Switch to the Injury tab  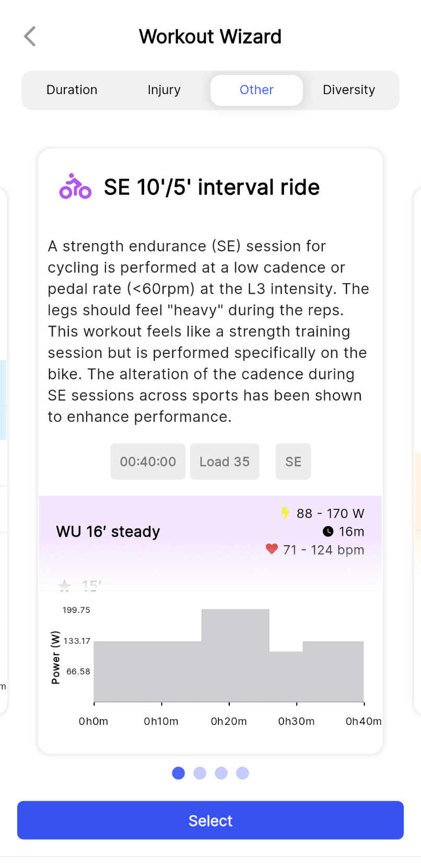[x=164, y=90]
